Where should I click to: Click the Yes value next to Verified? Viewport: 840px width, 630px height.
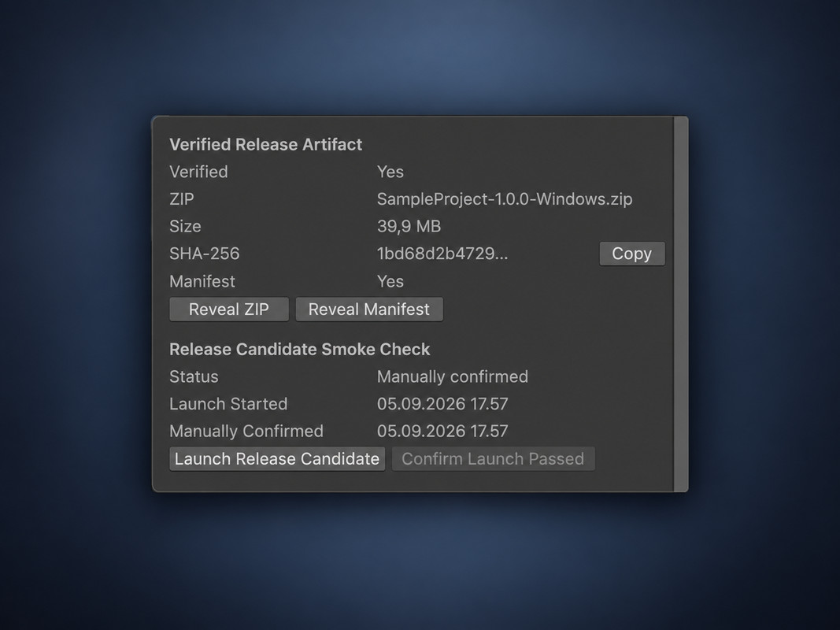point(390,172)
